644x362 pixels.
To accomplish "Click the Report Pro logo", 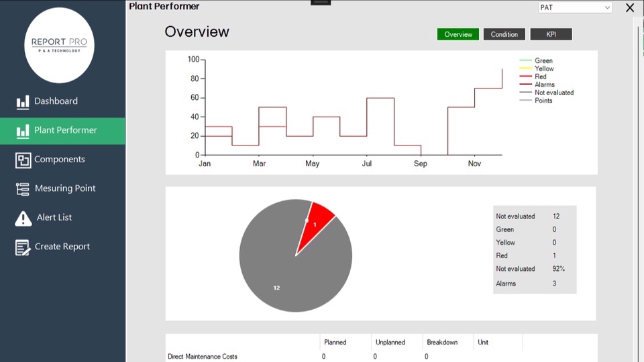I will [59, 45].
